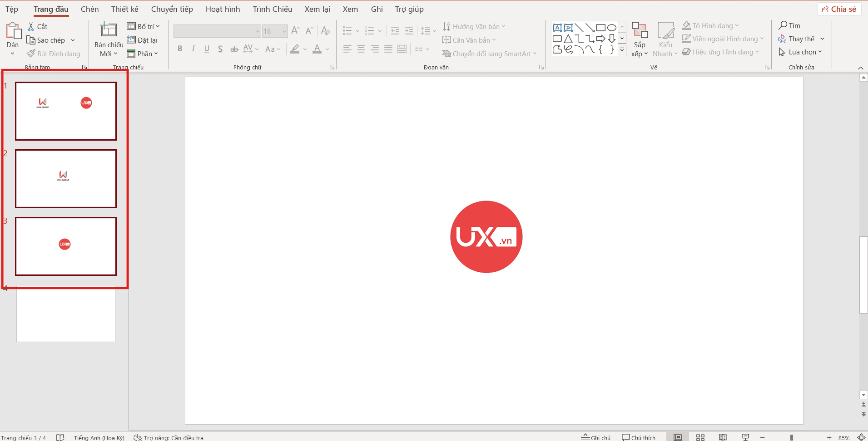Click the Dán (Paste) clipboard icon
Viewport: 868px width, 441px height.
(13, 31)
